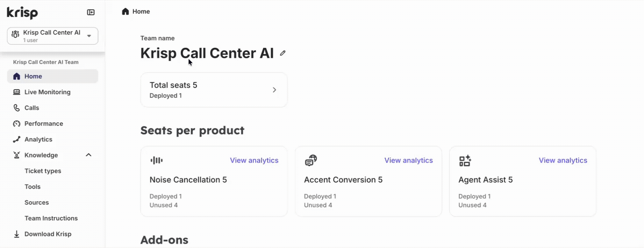Click the Download Krisp arrow icon
Image resolution: width=644 pixels, height=248 pixels.
17,234
